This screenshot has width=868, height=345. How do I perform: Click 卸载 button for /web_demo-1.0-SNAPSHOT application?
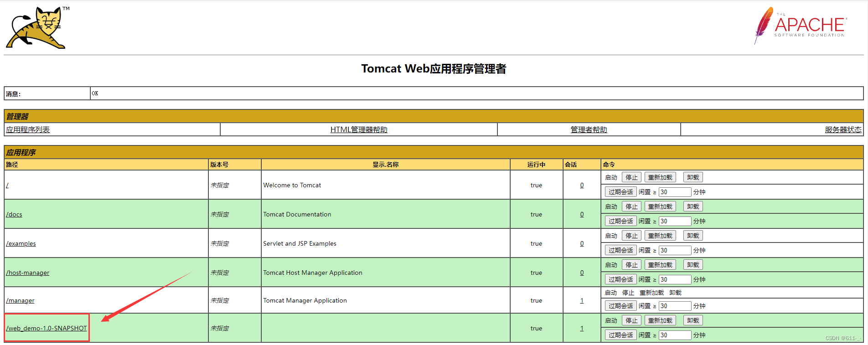693,320
